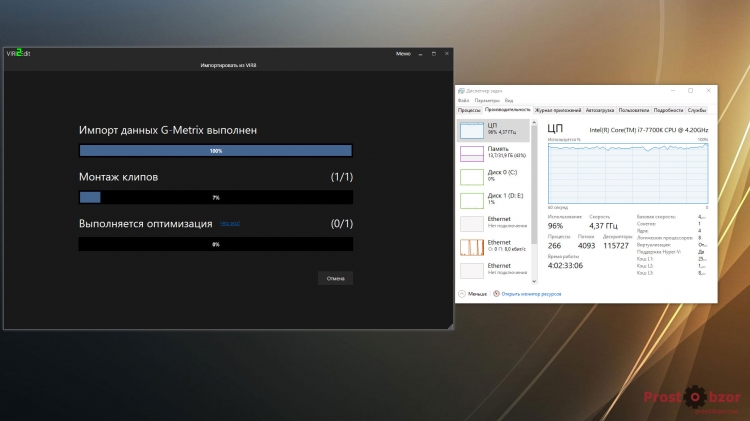Switch to the Журнал приложений tab
The height and width of the screenshot is (421, 750).
[x=558, y=110]
